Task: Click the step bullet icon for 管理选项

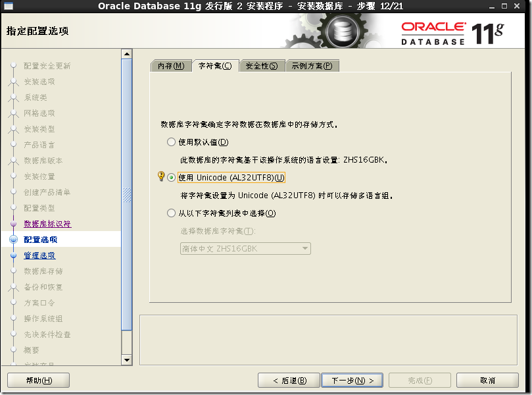Action: (x=14, y=255)
